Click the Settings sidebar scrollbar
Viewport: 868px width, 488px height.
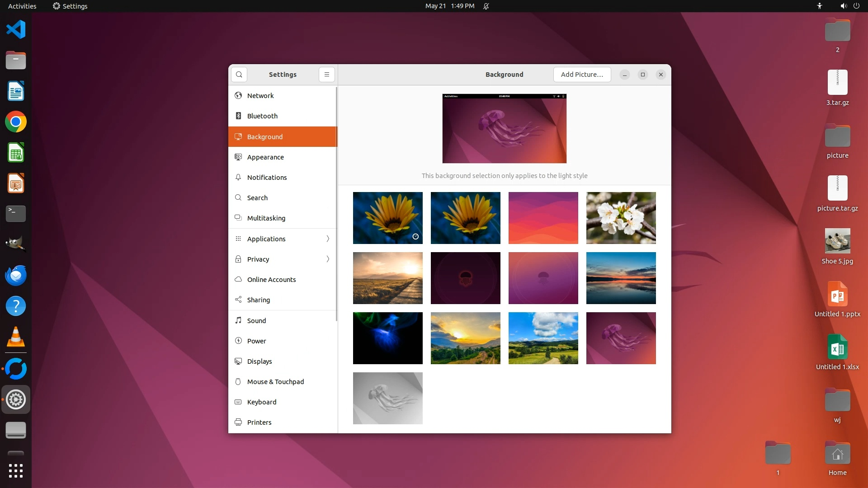336,203
